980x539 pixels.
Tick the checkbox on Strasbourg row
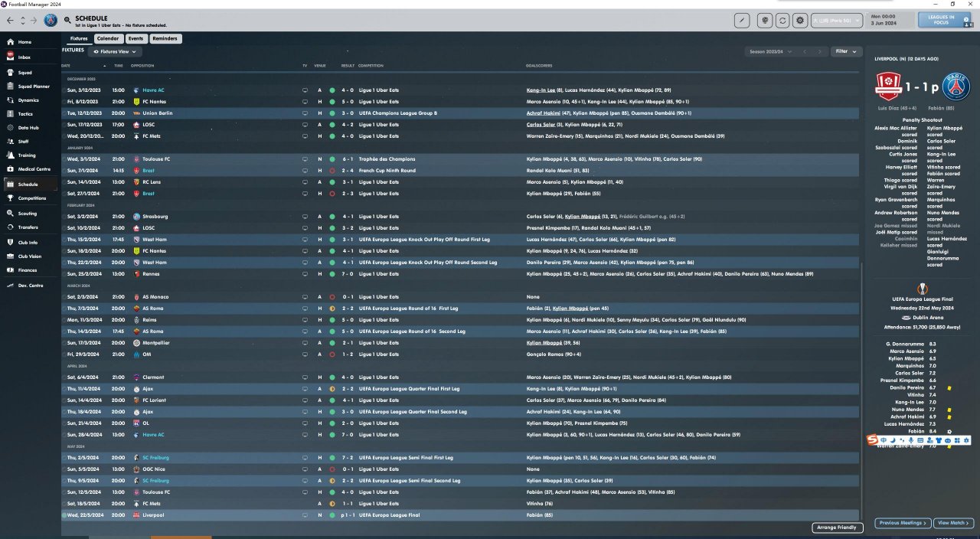tap(64, 217)
